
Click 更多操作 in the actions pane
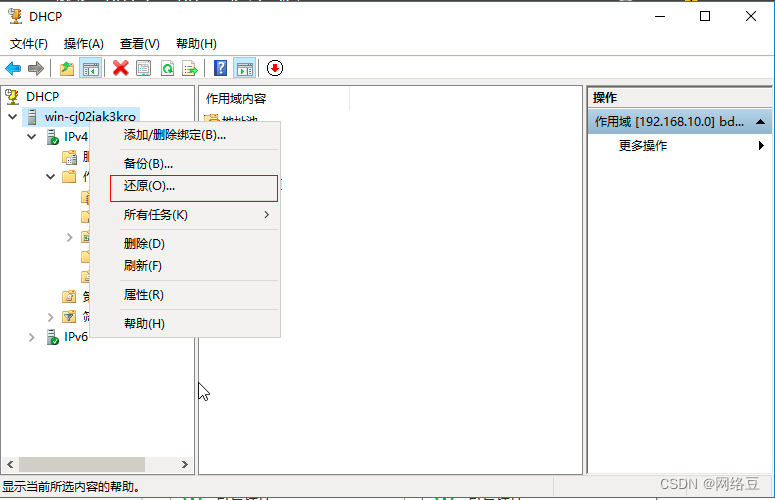(x=643, y=145)
